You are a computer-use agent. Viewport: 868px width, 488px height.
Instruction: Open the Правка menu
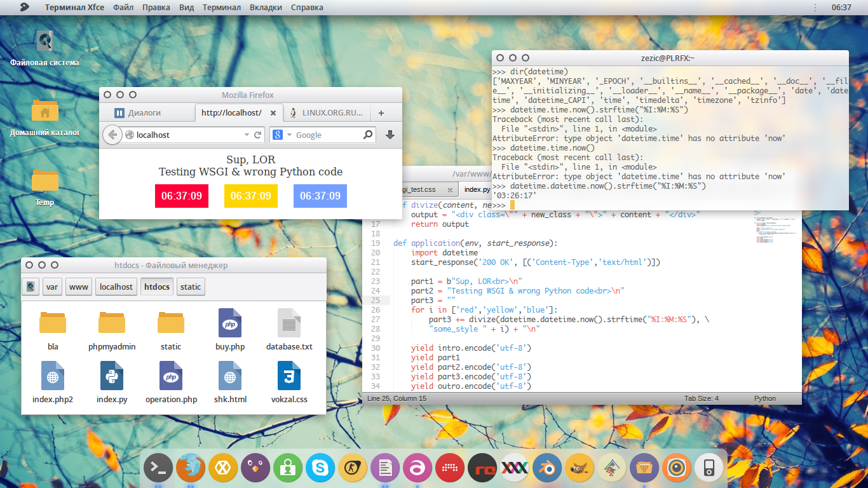pyautogui.click(x=156, y=8)
